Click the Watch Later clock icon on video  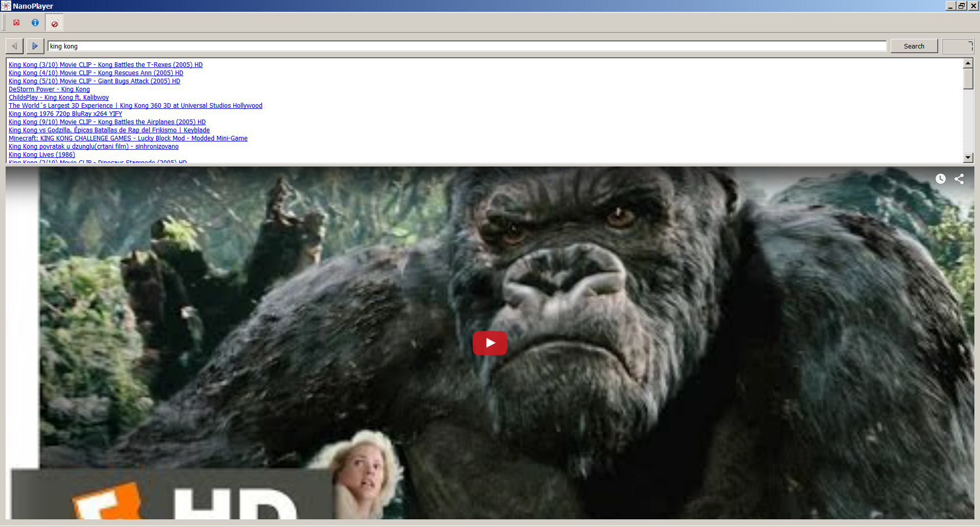[940, 179]
